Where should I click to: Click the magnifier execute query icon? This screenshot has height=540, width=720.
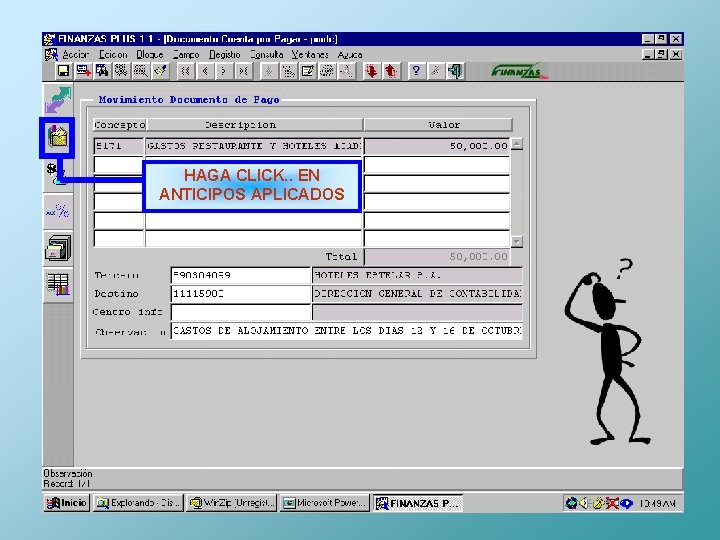coord(141,71)
